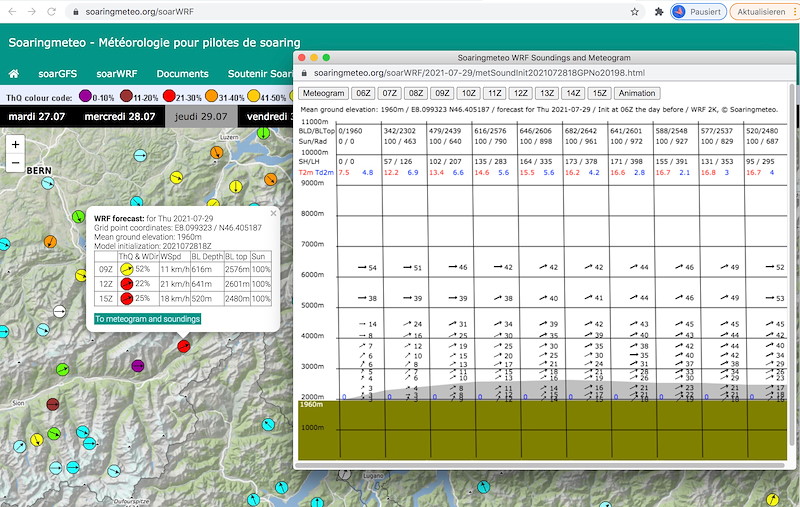The image size is (800, 507).
Task: Click the Sion label on the map
Action: [x=18, y=403]
